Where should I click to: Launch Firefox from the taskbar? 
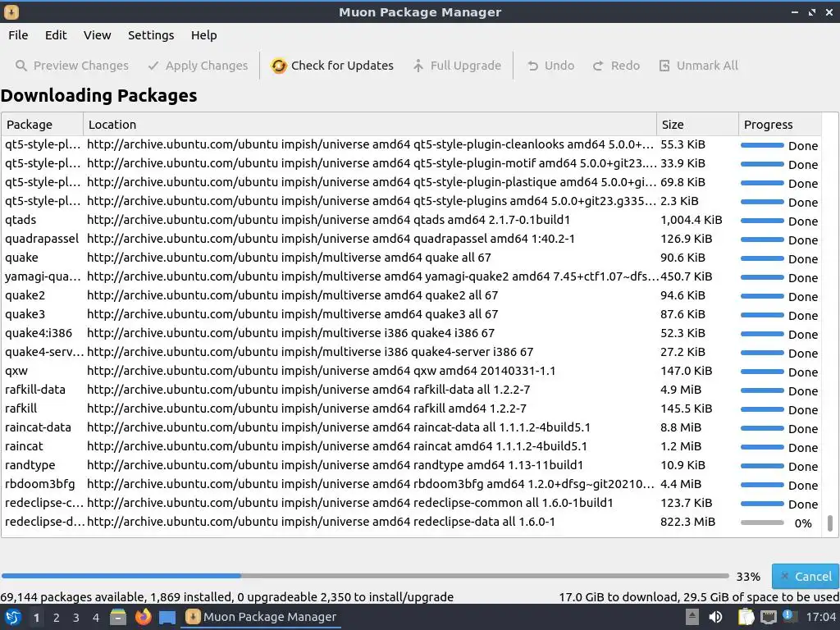(143, 618)
